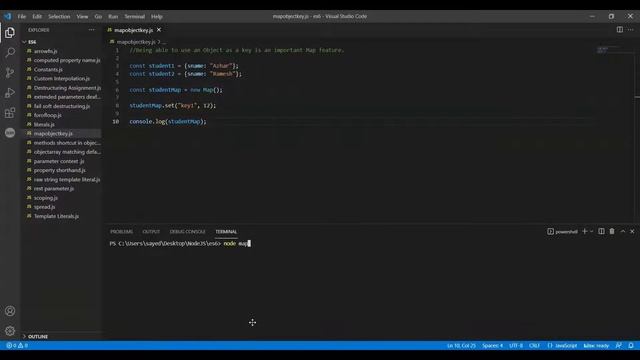Open notifications bell in status bar
The width and height of the screenshot is (640, 360).
point(631,345)
